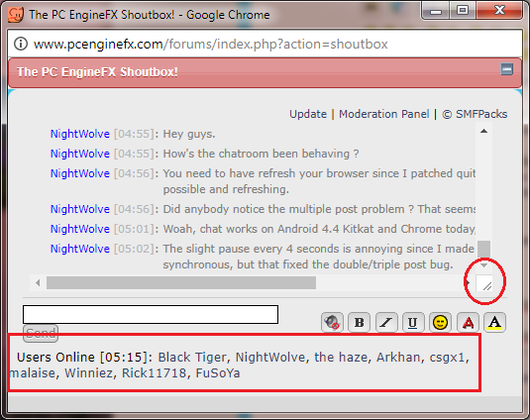This screenshot has height=420, width=530.
Task: Click the Send button
Action: tap(41, 334)
